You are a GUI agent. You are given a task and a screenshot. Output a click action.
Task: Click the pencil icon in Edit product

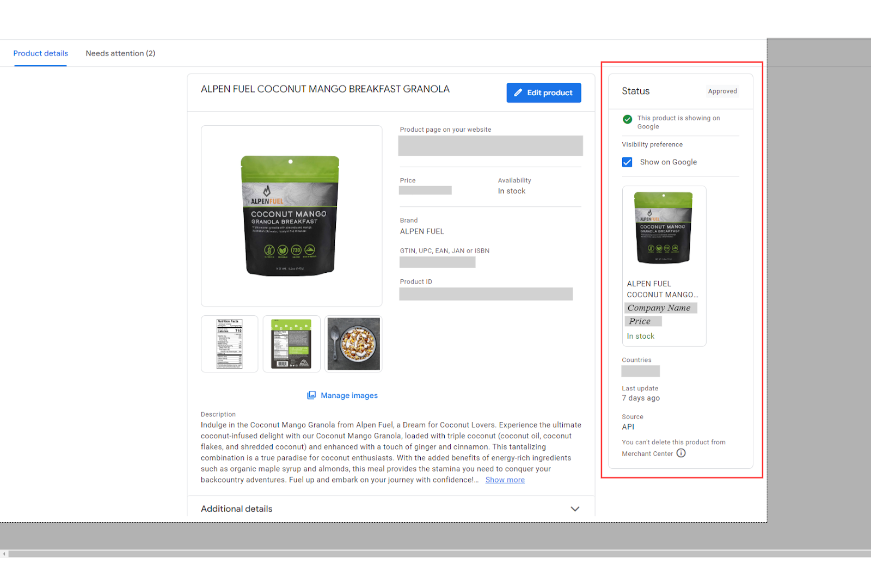(518, 93)
